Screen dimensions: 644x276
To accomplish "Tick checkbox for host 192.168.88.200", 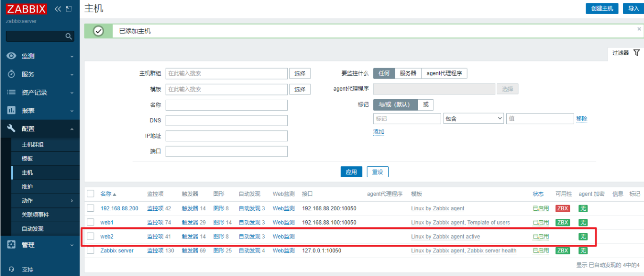I will coord(91,208).
